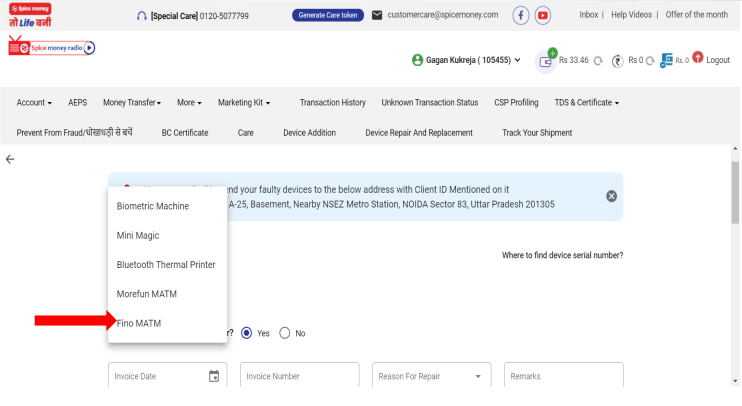Open Offer of the month link
The image size is (742, 406).
coord(697,15)
